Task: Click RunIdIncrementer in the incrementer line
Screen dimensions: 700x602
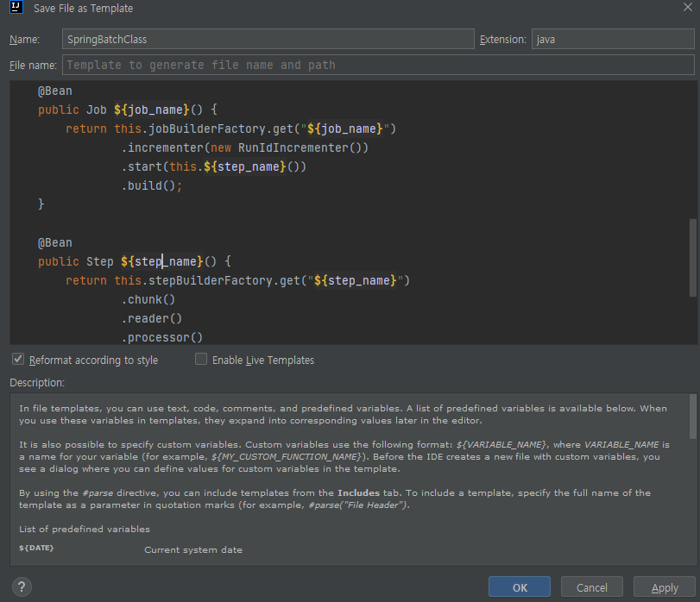Action: (x=293, y=147)
